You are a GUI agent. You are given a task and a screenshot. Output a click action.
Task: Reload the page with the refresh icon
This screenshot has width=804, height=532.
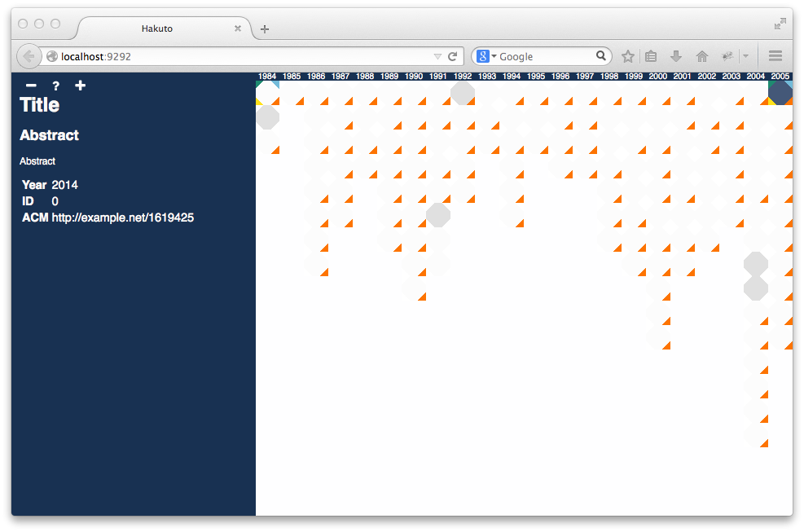(452, 56)
